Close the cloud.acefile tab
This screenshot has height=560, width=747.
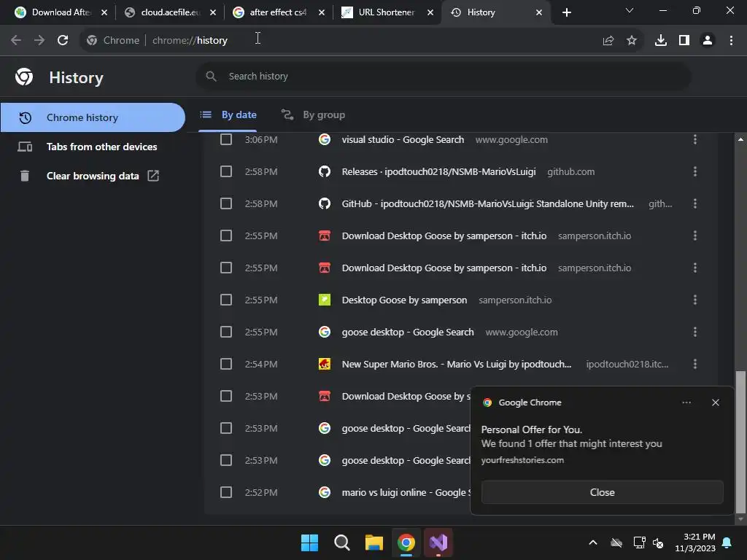[x=213, y=12]
